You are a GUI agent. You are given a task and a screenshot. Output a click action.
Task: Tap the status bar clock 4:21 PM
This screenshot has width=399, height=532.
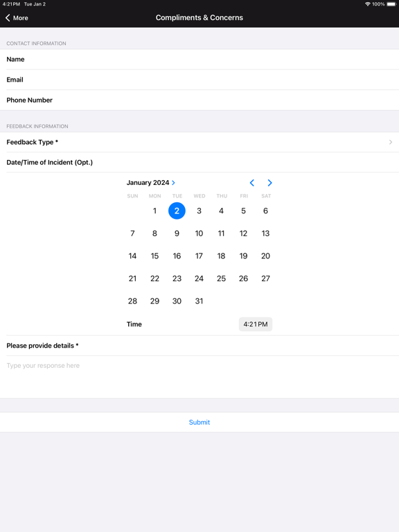pyautogui.click(x=11, y=4)
